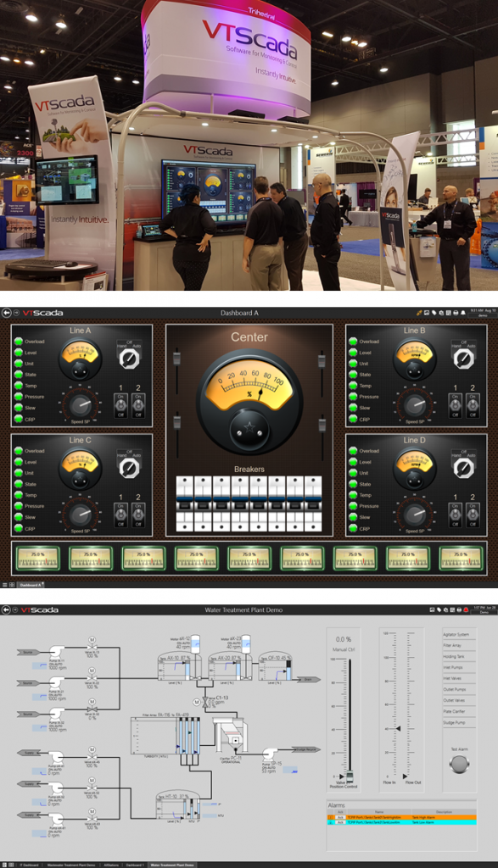Click the Valve C1-13 symbol
Screen dimensions: 498x868
click(206, 701)
